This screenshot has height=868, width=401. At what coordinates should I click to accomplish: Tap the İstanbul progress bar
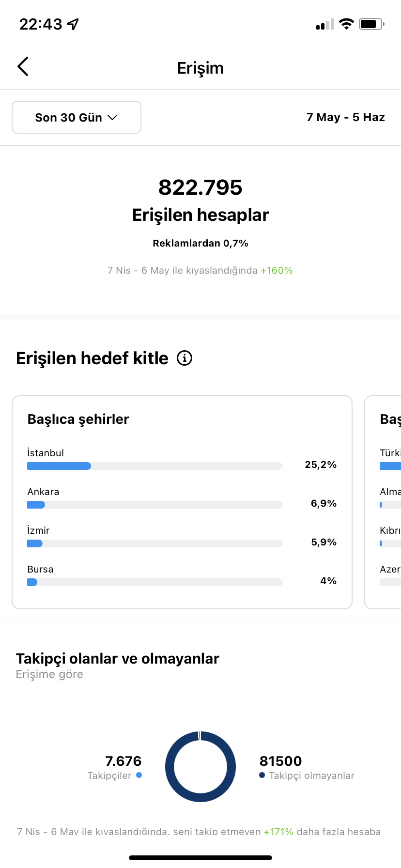coord(155,466)
